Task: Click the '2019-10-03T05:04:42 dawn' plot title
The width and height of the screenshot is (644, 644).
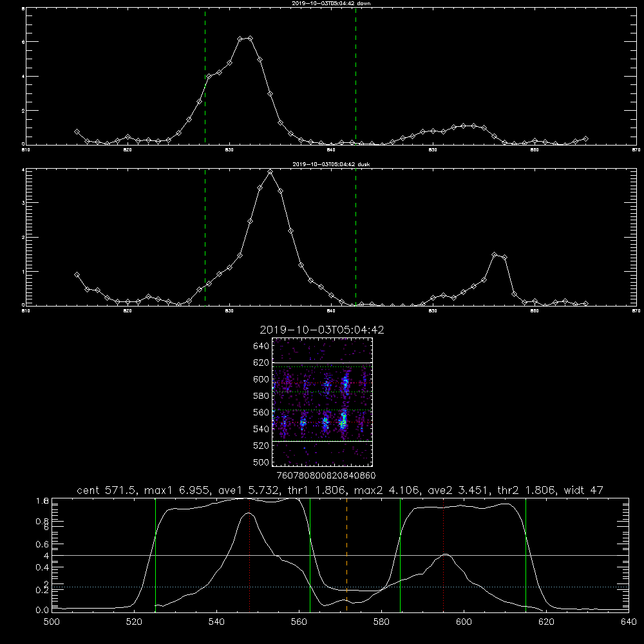Action: (x=331, y=3)
